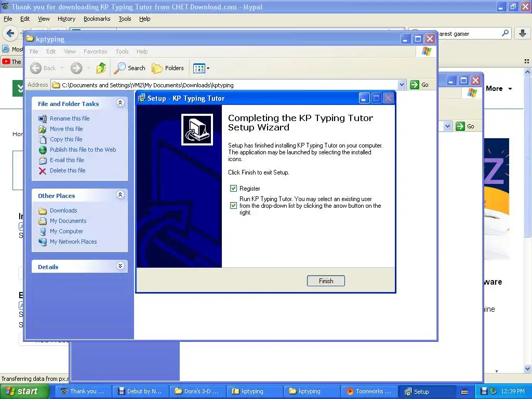The image size is (532, 399).
Task: Click the Rename this file icon
Action: pos(43,118)
